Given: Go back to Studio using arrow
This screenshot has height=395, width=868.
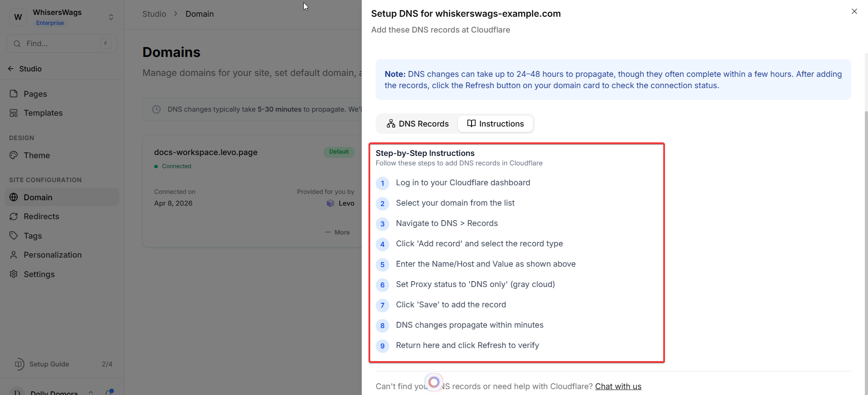Looking at the screenshot, I should tap(11, 69).
